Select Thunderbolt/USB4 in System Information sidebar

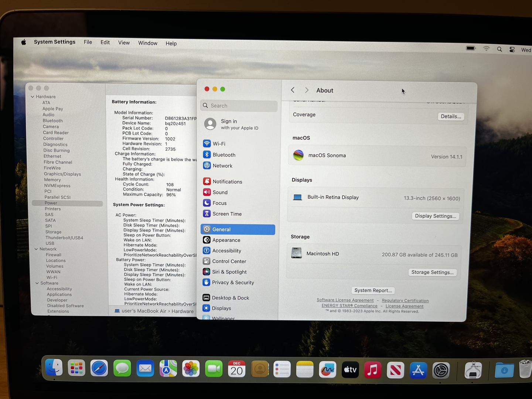coord(64,238)
